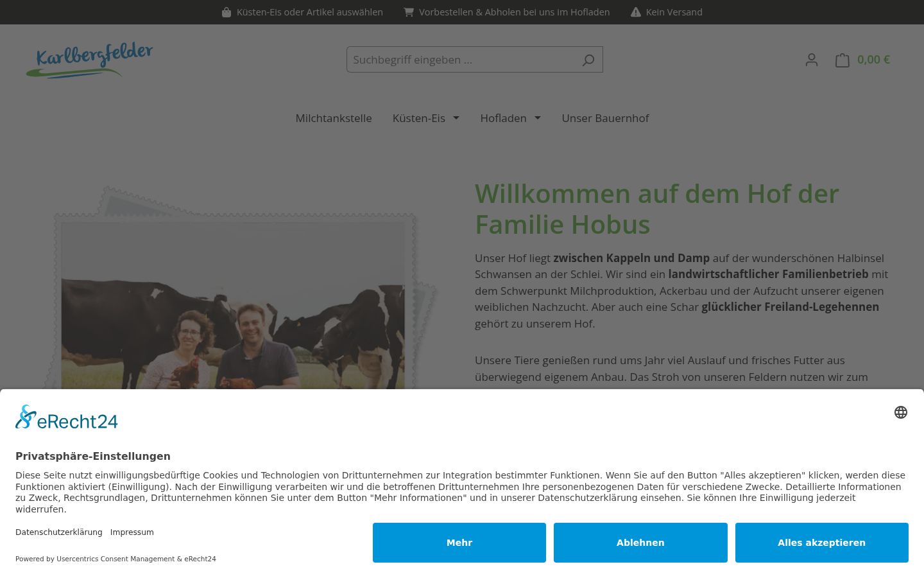This screenshot has width=924, height=578.
Task: Open the Milchtankstelle menu item
Action: 334,118
